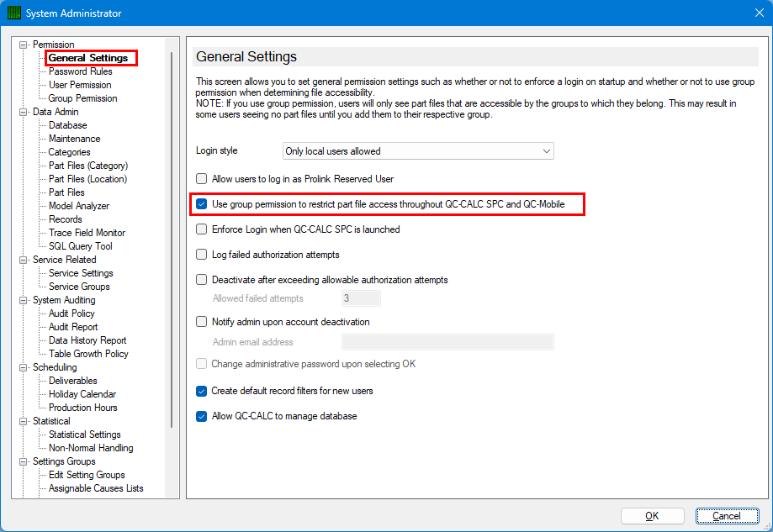Enable Enforce Login when QC-CALC SPC is launched
This screenshot has height=532, width=773.
pos(201,229)
